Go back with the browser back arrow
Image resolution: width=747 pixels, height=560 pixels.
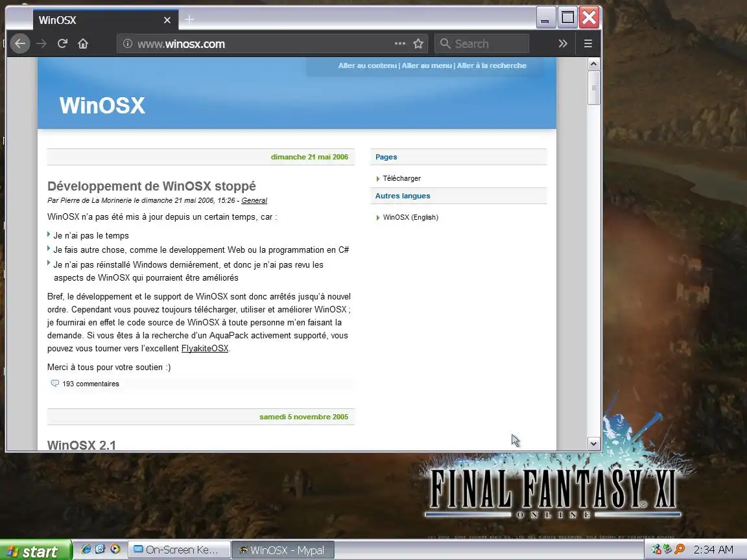coord(20,44)
